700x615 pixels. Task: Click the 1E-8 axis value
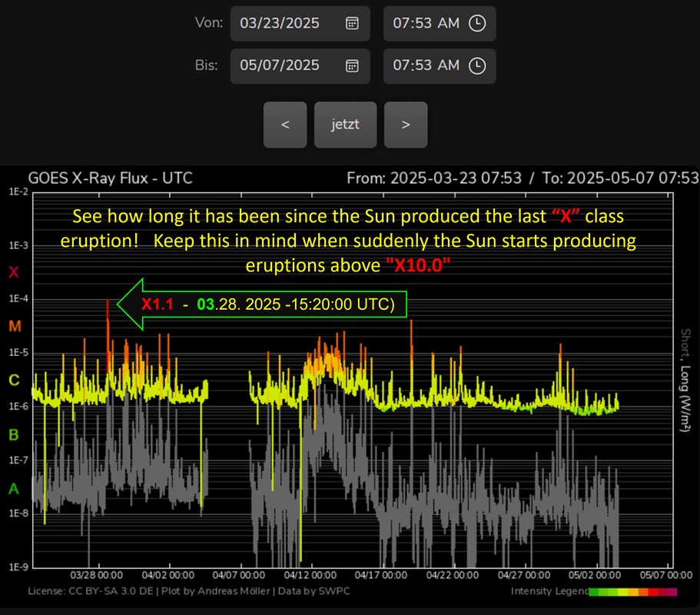pos(18,514)
